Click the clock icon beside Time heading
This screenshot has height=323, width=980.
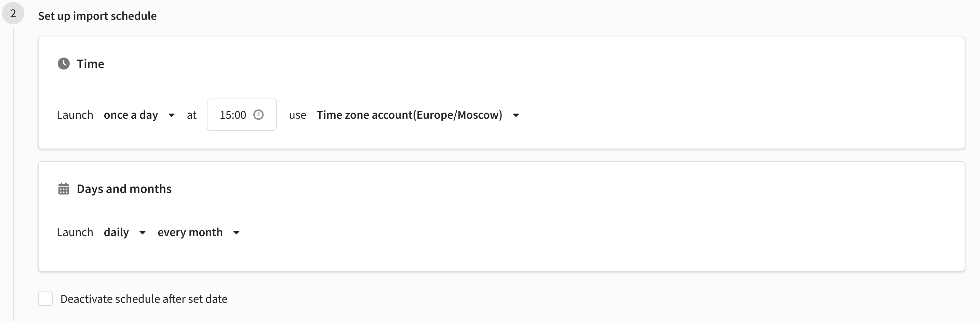pos(64,64)
